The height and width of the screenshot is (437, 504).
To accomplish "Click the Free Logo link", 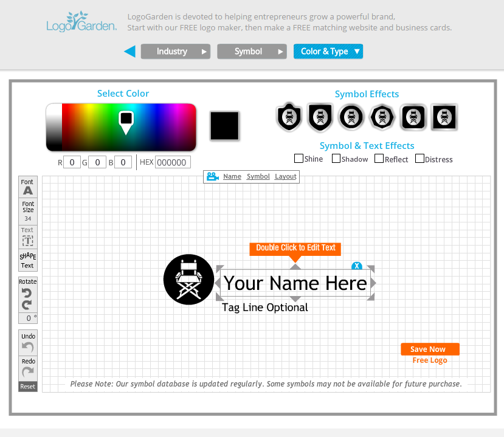I will [x=430, y=360].
